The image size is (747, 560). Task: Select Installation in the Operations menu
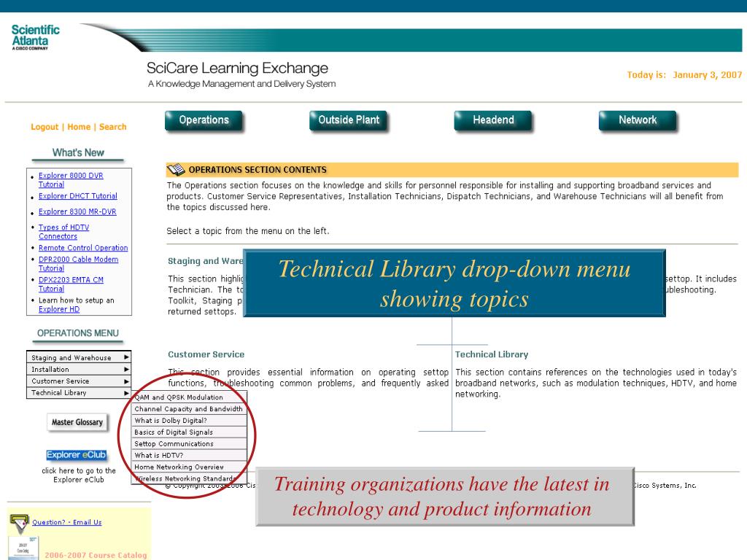coord(79,369)
